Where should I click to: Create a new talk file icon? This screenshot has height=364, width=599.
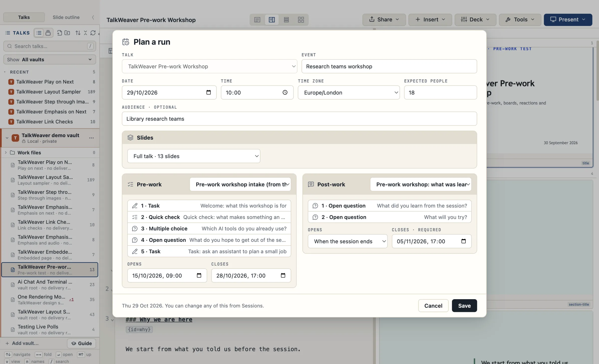pos(59,33)
